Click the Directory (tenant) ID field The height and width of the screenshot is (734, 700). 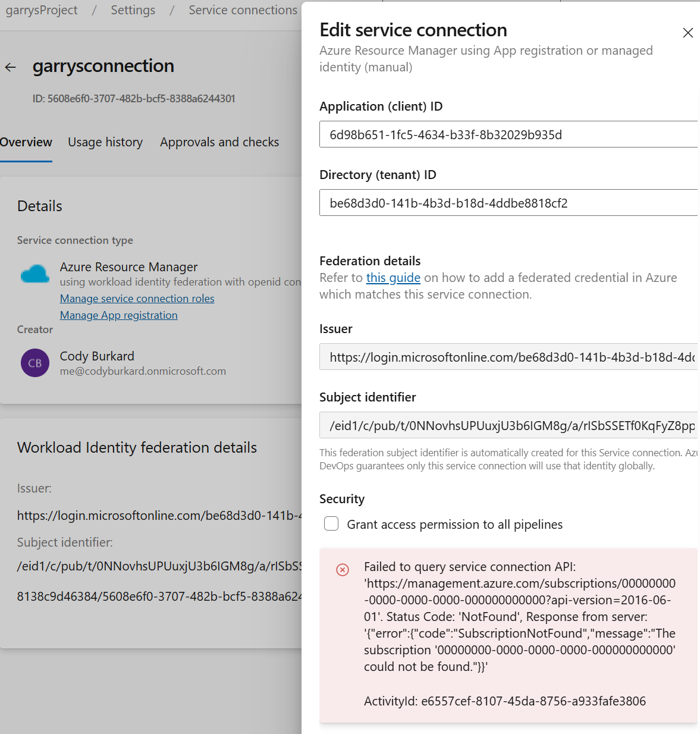[508, 203]
